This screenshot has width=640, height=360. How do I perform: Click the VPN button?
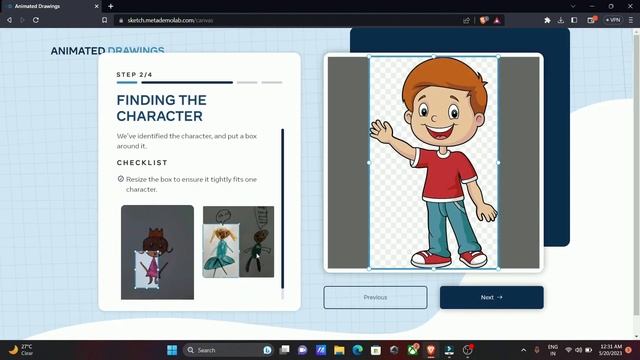tap(613, 20)
